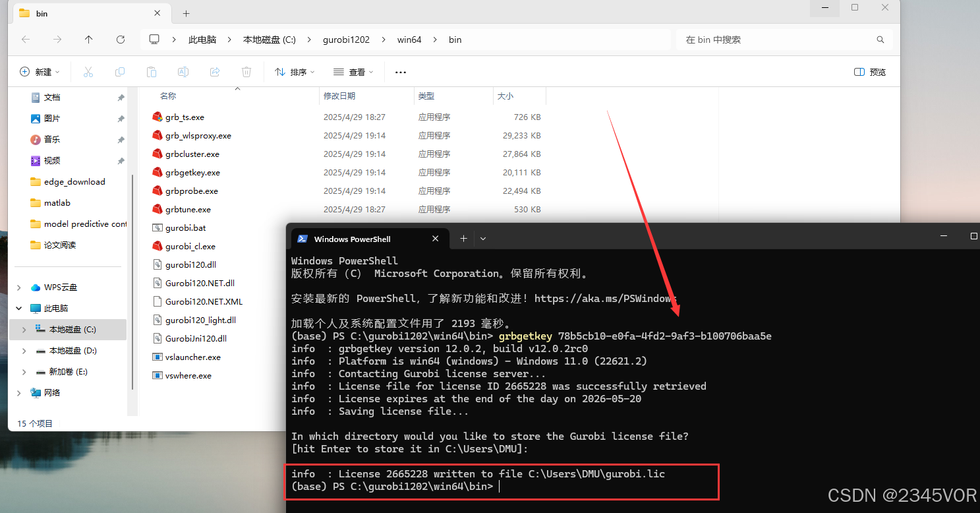Sort by the 大小 column header

tap(505, 96)
